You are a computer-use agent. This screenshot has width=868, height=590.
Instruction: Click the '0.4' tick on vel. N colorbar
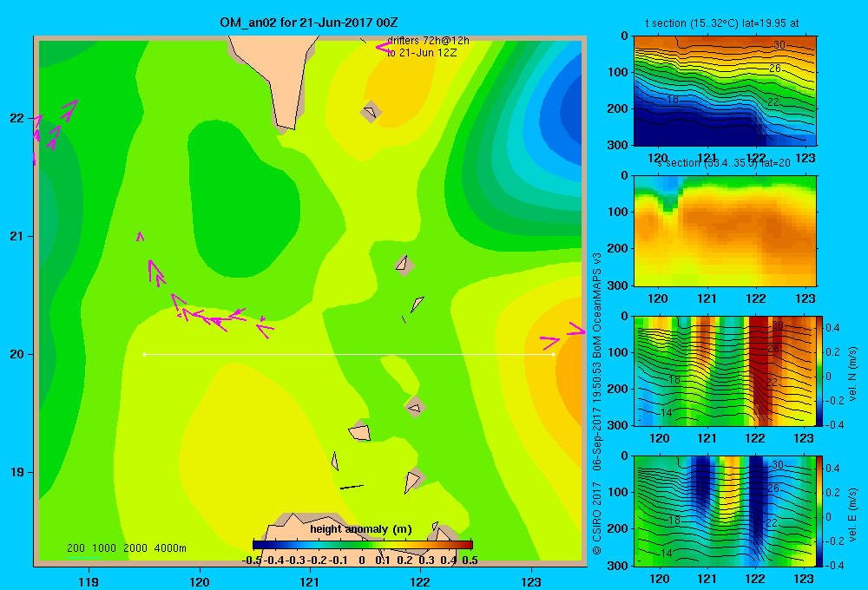832,328
